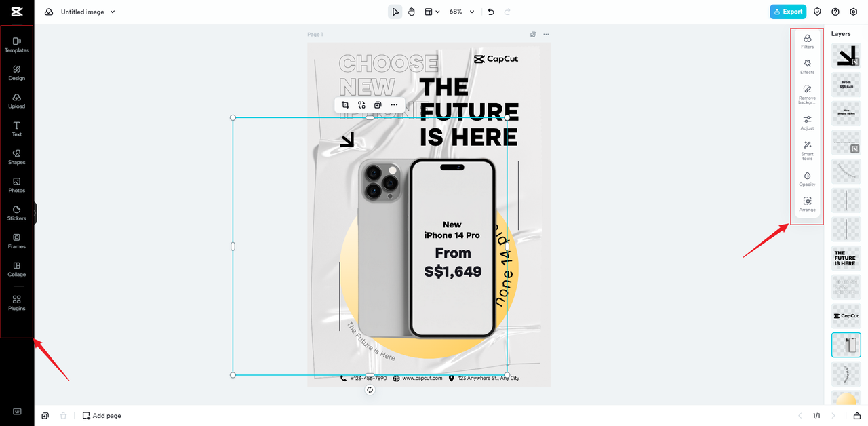868x426 pixels.
Task: Open Filters in the right toolbar
Action: 807,41
